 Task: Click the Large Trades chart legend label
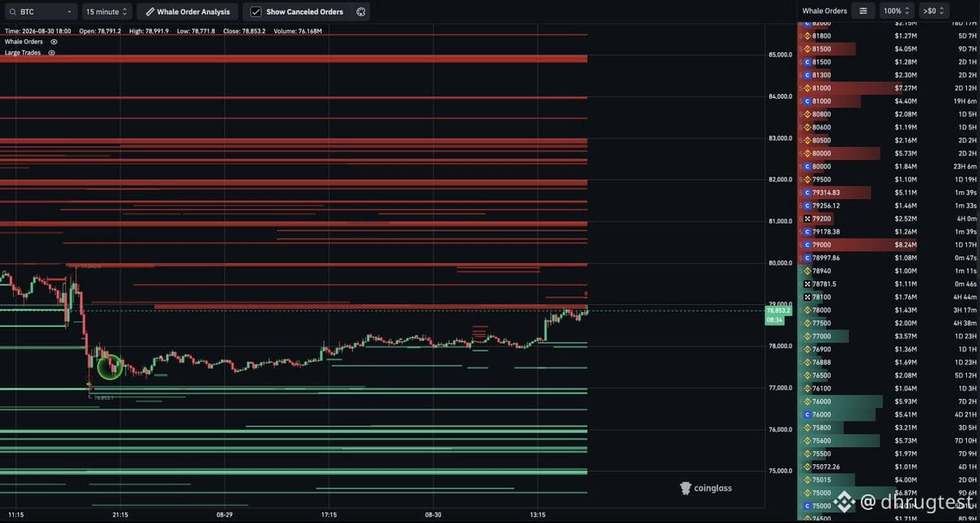pyautogui.click(x=23, y=52)
